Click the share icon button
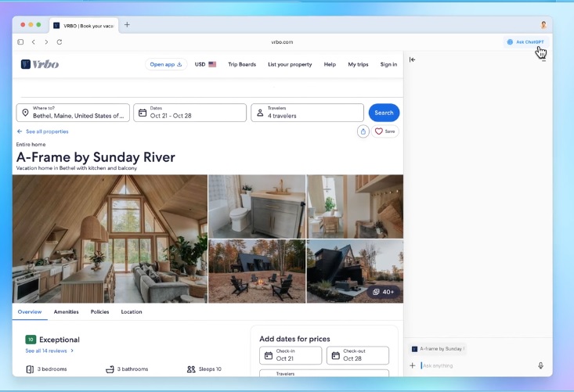This screenshot has width=574, height=392. click(x=363, y=131)
